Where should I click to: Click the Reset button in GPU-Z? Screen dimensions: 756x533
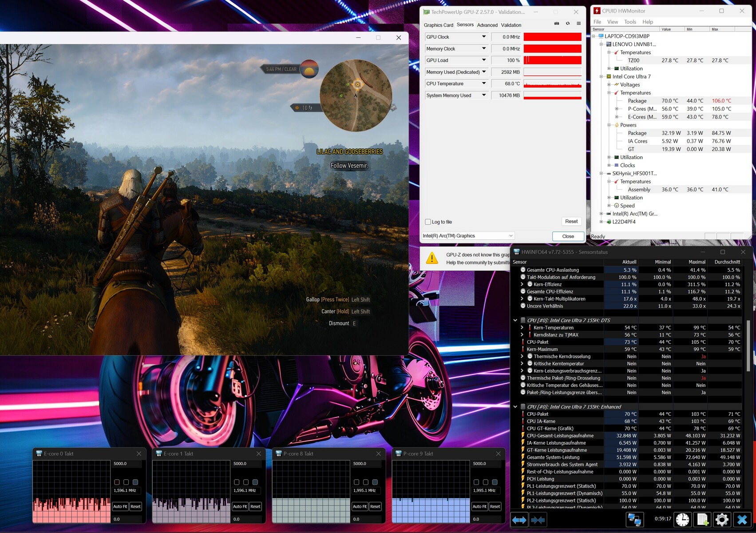[571, 221]
